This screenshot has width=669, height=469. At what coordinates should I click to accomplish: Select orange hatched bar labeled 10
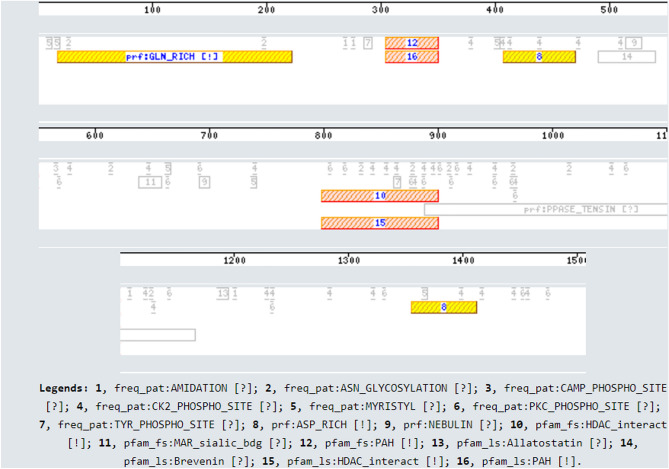tap(379, 196)
